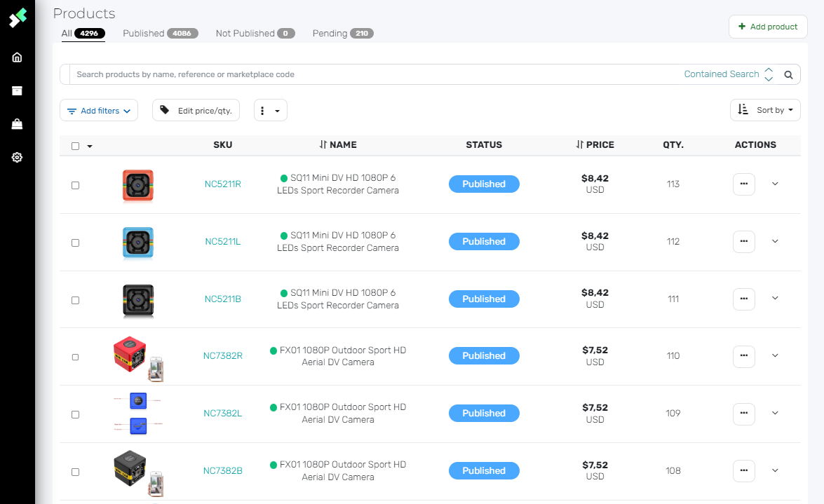Expand the NC5211L row chevron

775,241
